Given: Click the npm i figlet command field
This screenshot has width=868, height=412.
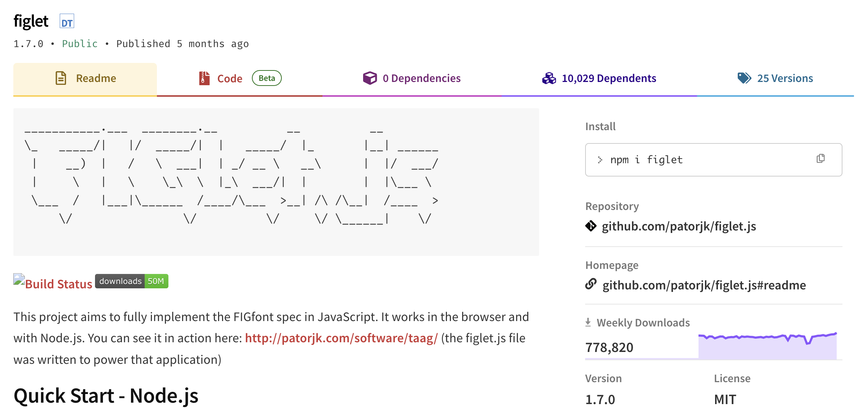Looking at the screenshot, I should coord(714,160).
